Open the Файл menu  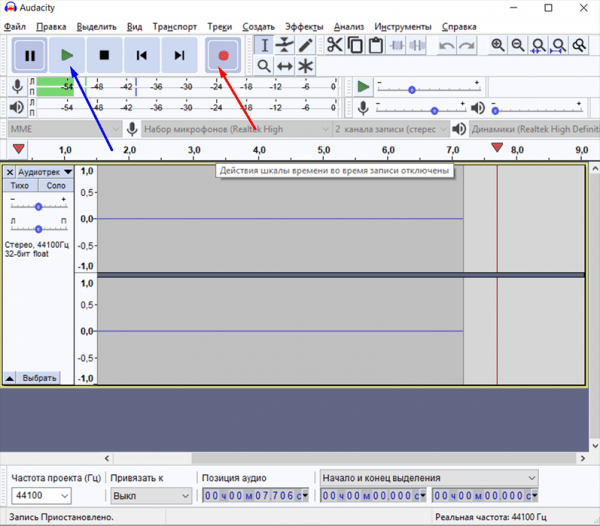[15, 27]
